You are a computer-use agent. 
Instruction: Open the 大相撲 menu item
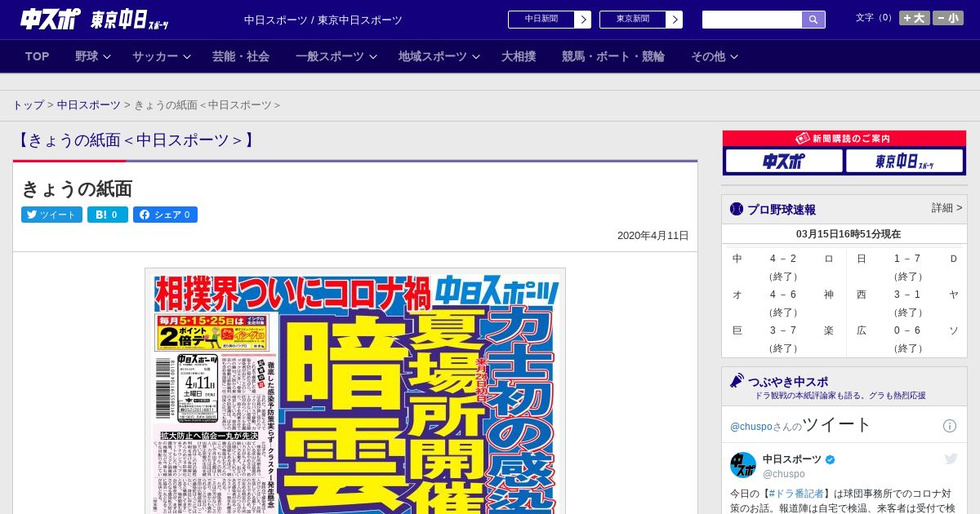(519, 56)
